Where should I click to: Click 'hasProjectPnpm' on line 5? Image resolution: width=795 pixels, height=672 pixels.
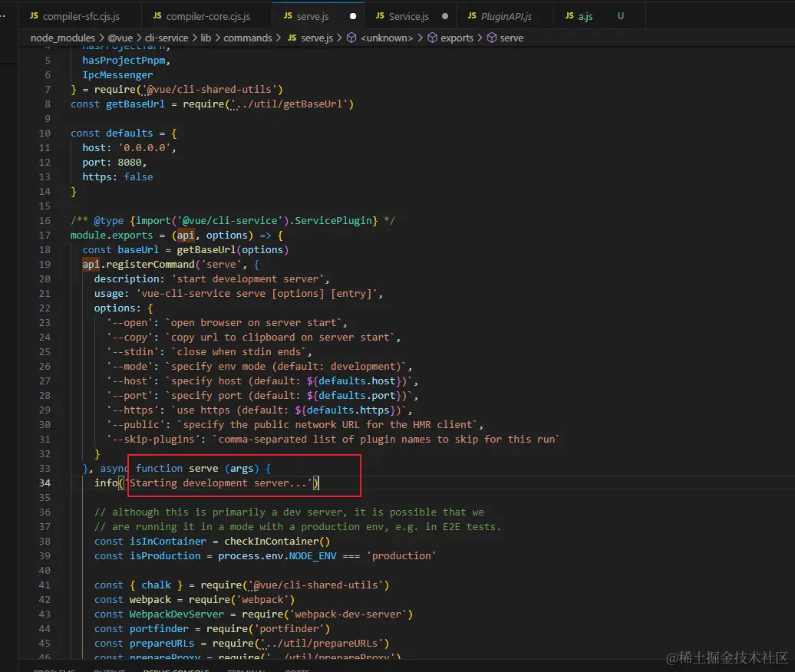(x=124, y=61)
